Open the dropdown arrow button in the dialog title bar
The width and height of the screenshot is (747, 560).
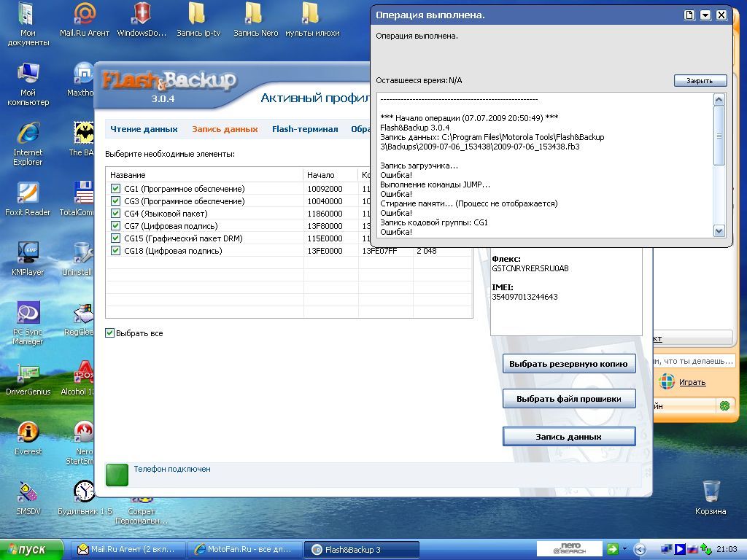pyautogui.click(x=705, y=15)
